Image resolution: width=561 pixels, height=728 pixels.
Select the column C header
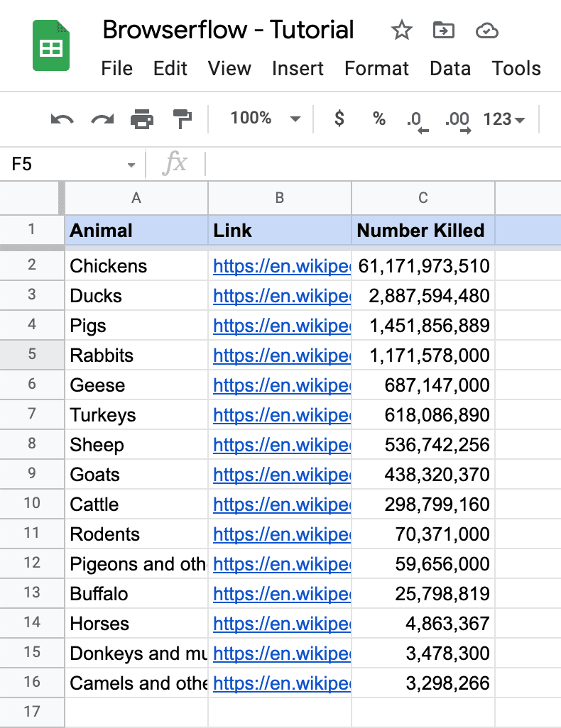[423, 198]
